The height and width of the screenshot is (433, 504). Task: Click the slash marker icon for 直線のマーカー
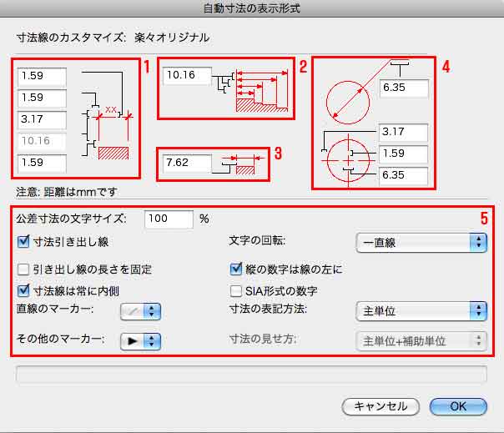pyautogui.click(x=132, y=310)
